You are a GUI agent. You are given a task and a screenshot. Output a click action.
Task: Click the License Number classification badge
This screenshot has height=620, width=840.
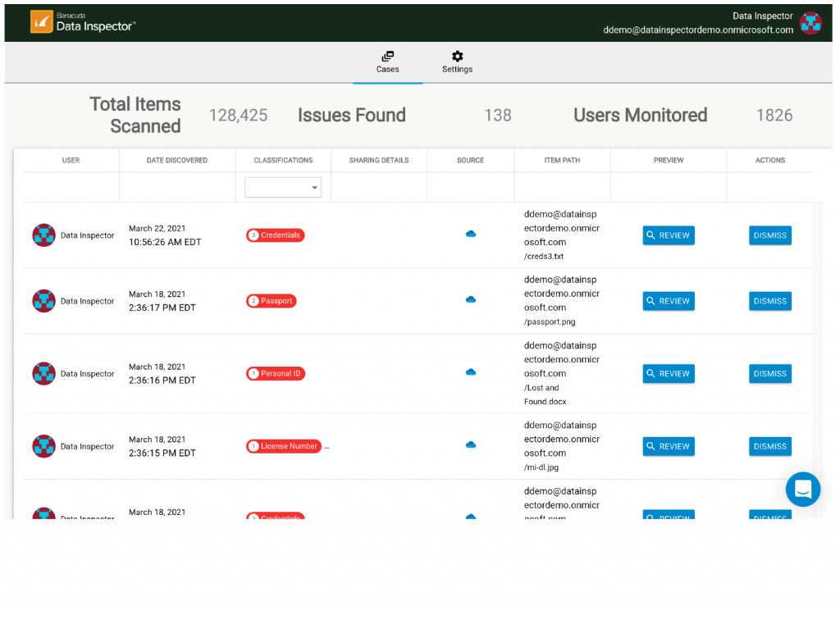[x=284, y=446]
